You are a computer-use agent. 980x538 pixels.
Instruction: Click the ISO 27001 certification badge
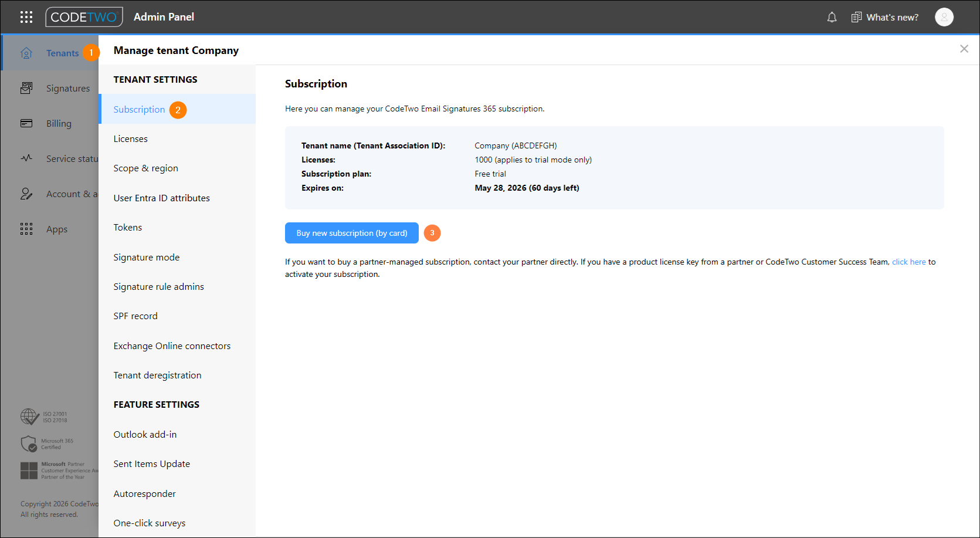tap(44, 417)
